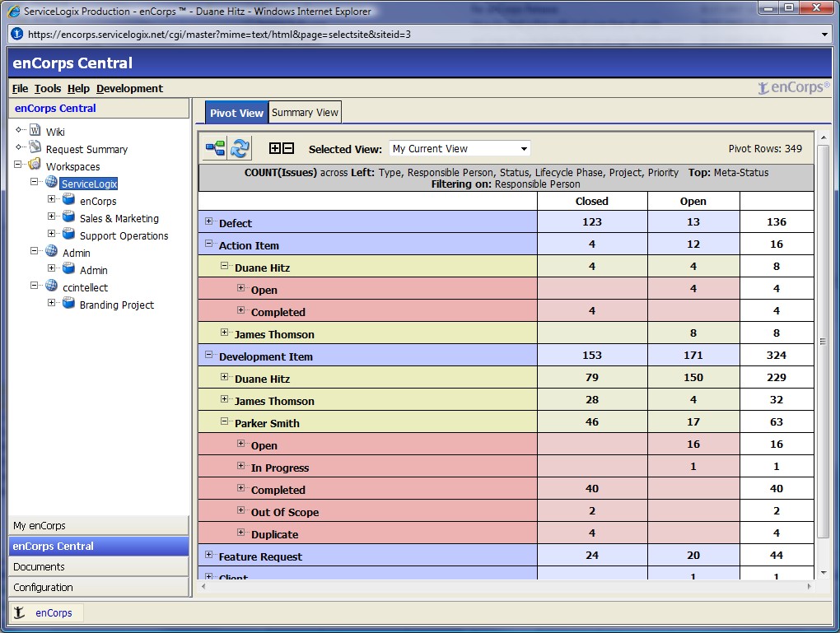
Task: Expand the Feature Request row
Action: tap(209, 554)
